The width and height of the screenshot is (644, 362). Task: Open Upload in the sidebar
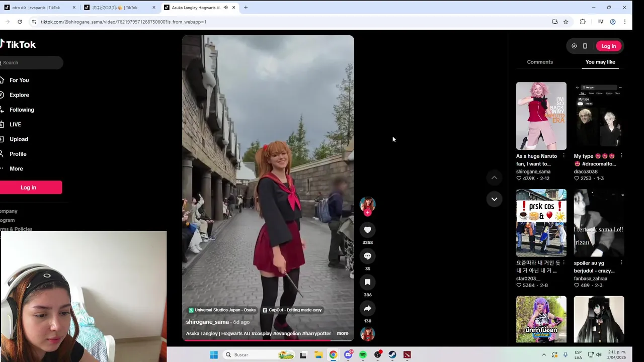(19, 139)
